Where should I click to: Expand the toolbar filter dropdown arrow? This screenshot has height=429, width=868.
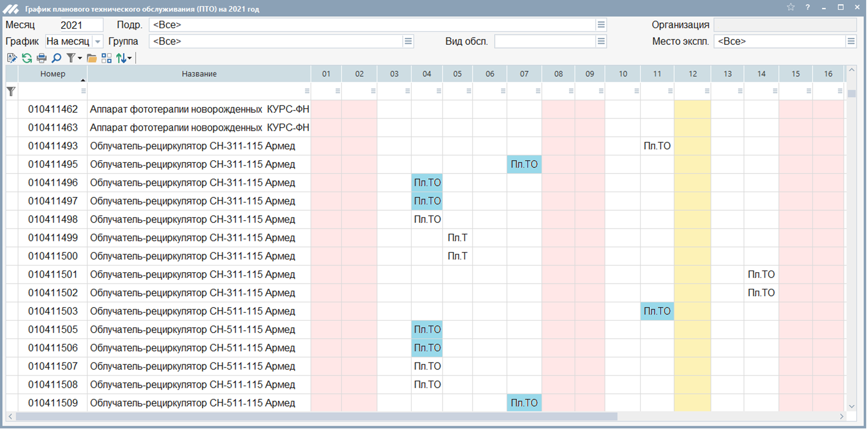tap(80, 59)
